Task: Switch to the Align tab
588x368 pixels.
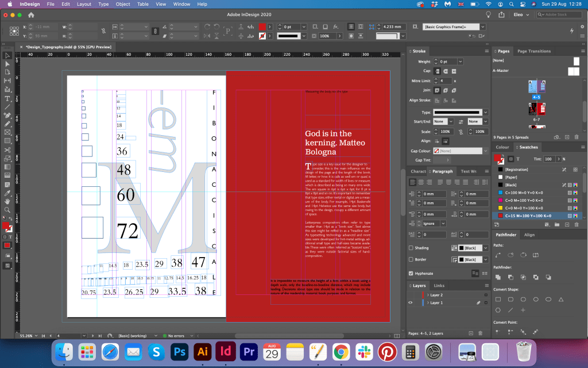Action: (x=529, y=235)
